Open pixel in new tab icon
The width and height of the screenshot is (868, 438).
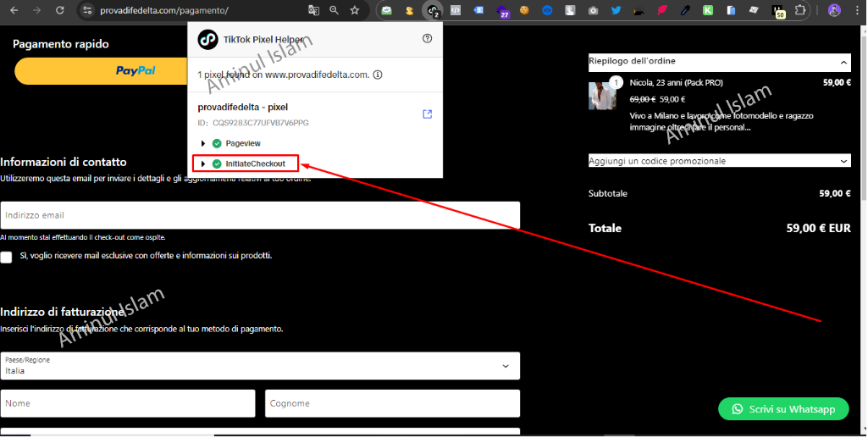tap(427, 114)
